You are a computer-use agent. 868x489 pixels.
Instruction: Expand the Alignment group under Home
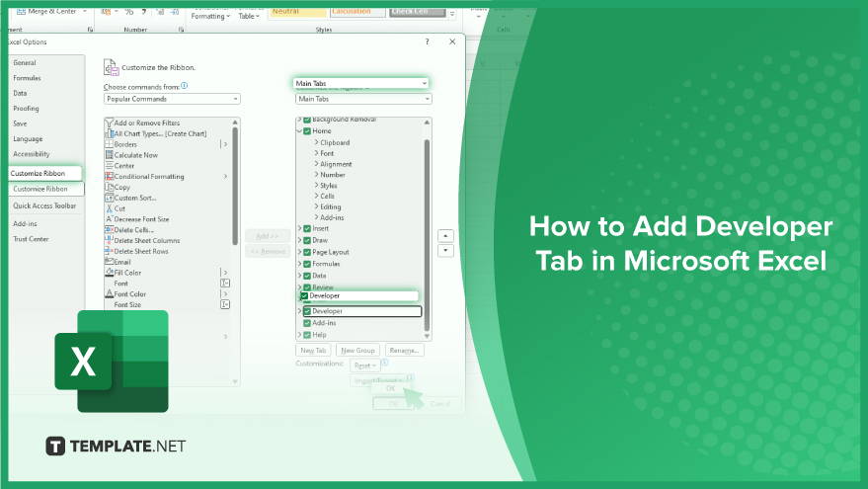[x=317, y=164]
